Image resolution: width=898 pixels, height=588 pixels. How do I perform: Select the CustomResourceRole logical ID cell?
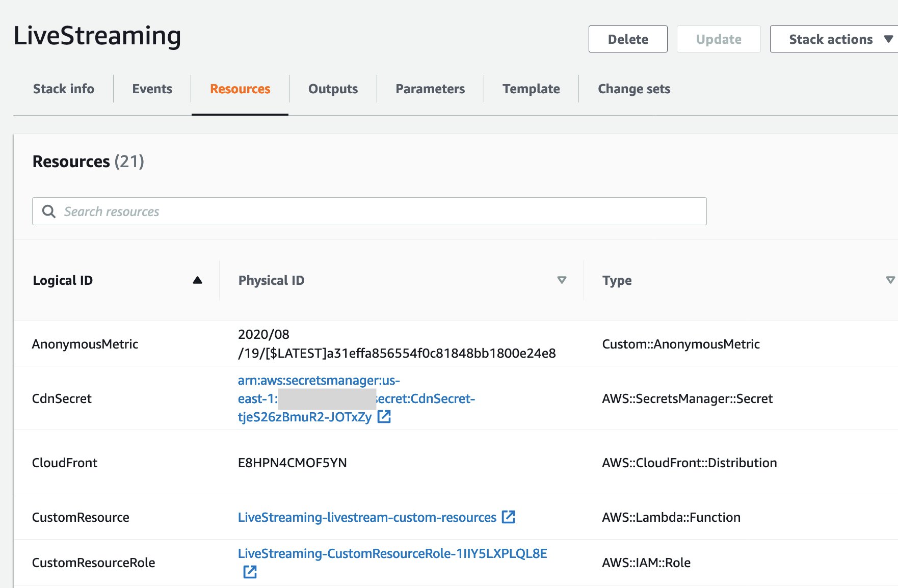(x=93, y=563)
